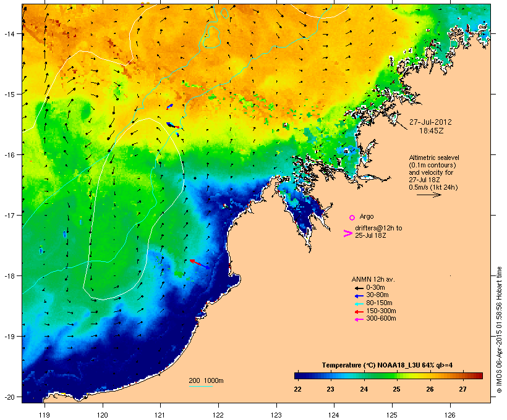Click latitude axis label -20
The width and height of the screenshot is (507, 420).
click(x=9, y=397)
